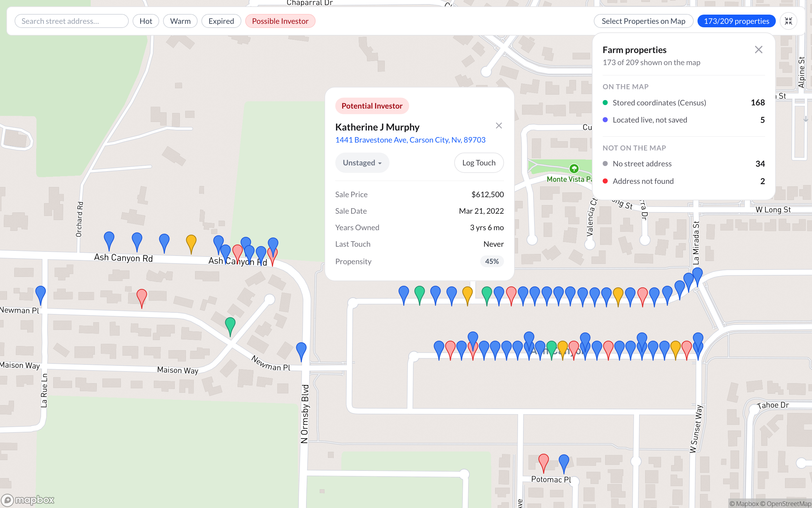Viewport: 812px width, 508px height.
Task: Click the OpenStreetMap attribution link
Action: tap(785, 503)
